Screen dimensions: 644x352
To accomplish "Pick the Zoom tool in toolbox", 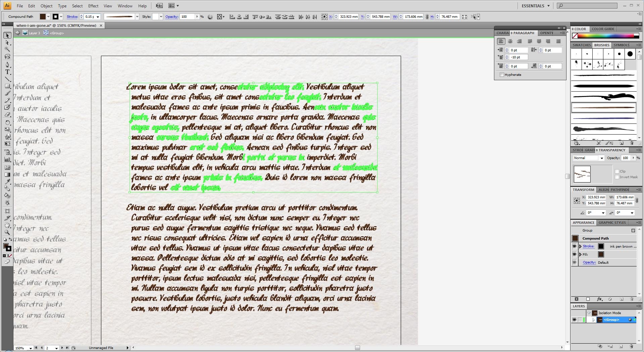I will [x=7, y=232].
